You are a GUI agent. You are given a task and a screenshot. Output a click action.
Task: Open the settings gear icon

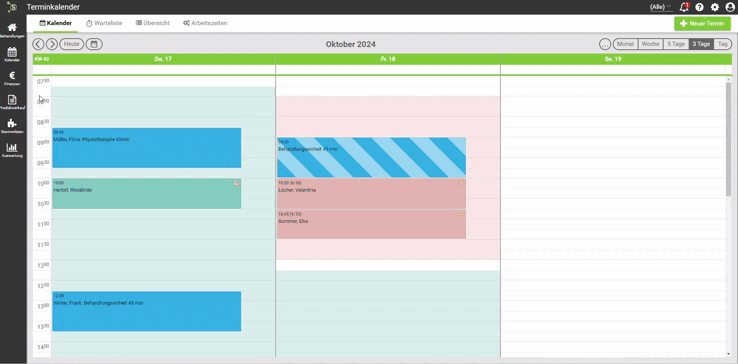point(714,7)
